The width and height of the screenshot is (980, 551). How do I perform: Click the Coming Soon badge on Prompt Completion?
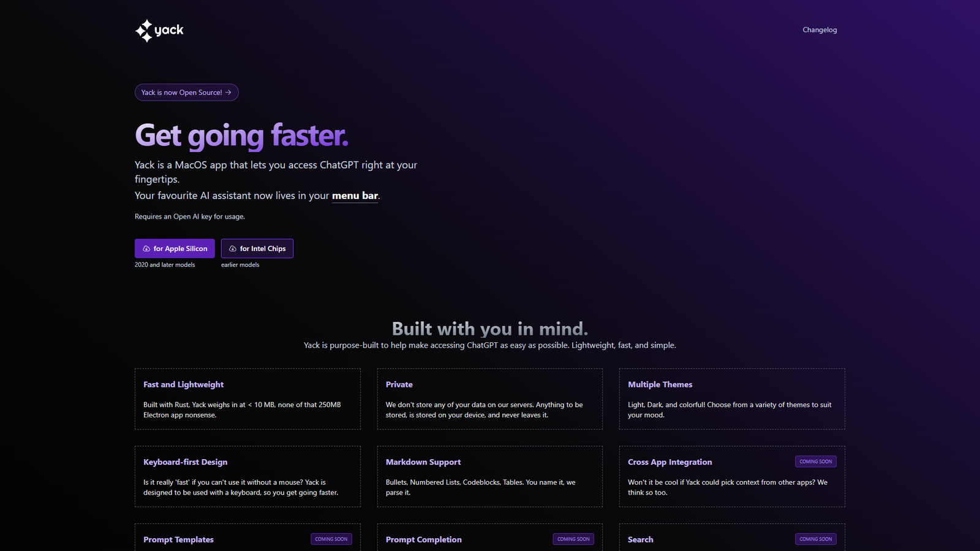pyautogui.click(x=573, y=539)
